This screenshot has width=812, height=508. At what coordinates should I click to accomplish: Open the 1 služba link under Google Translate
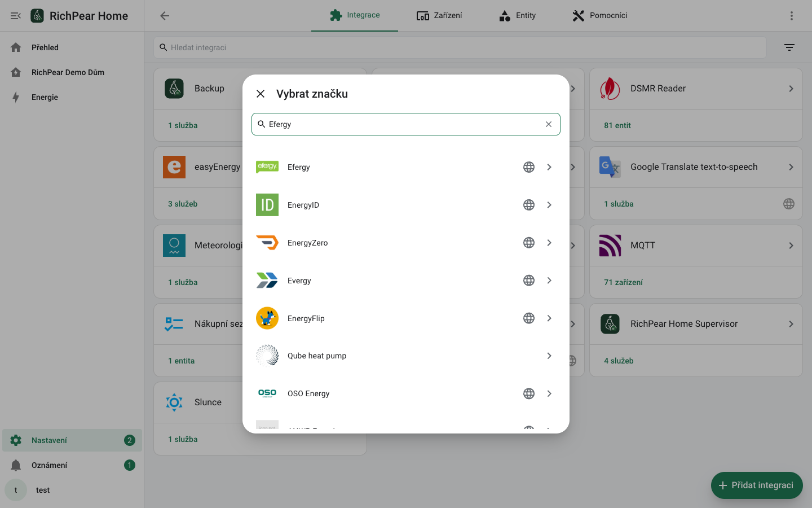coord(619,204)
